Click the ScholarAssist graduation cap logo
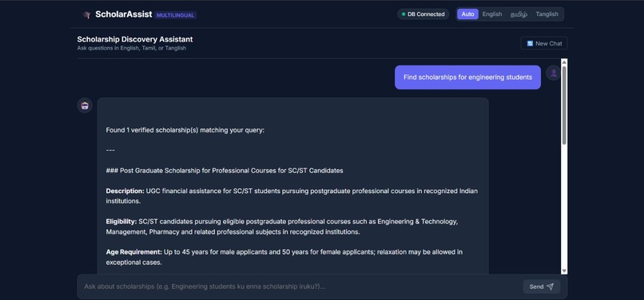The image size is (644, 300). tap(86, 15)
